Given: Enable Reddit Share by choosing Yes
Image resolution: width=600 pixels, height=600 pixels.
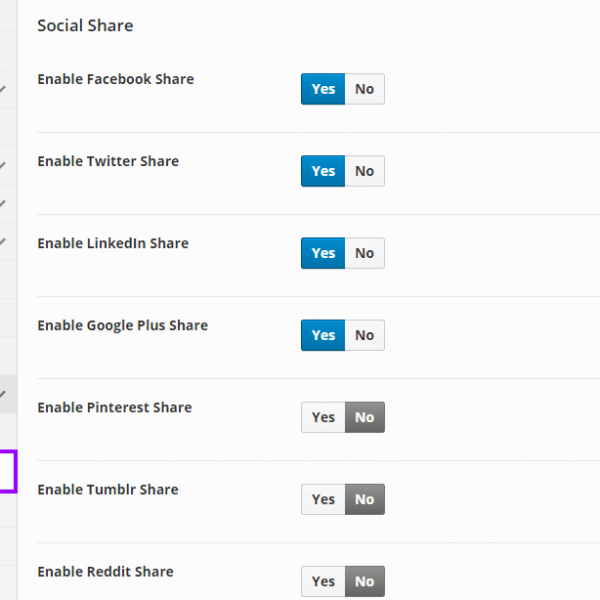Looking at the screenshot, I should (x=323, y=581).
